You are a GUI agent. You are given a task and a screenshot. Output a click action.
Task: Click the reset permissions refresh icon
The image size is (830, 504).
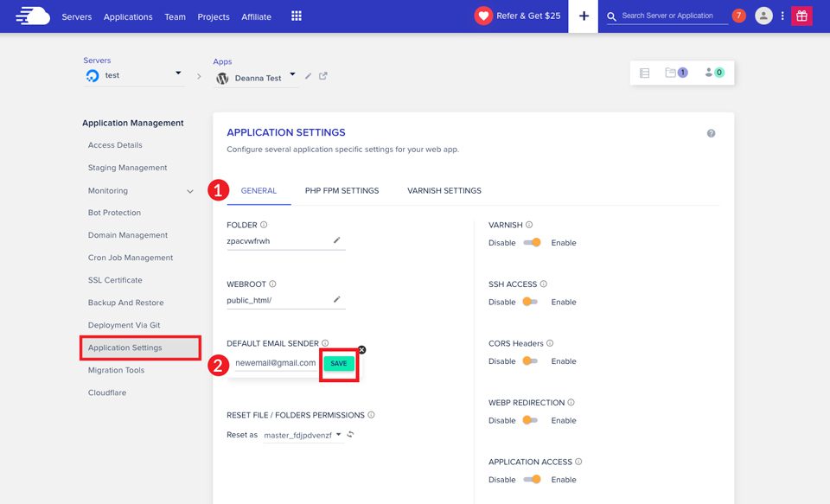click(351, 435)
